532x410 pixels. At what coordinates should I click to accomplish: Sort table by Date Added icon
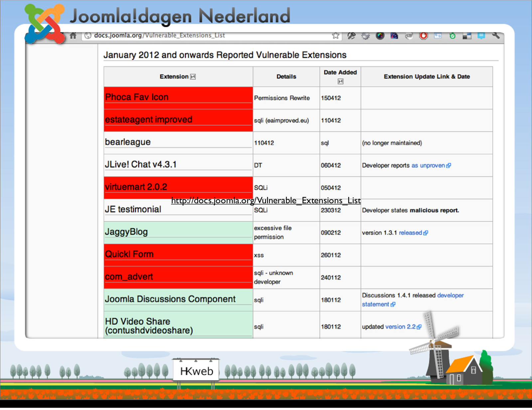(x=340, y=81)
